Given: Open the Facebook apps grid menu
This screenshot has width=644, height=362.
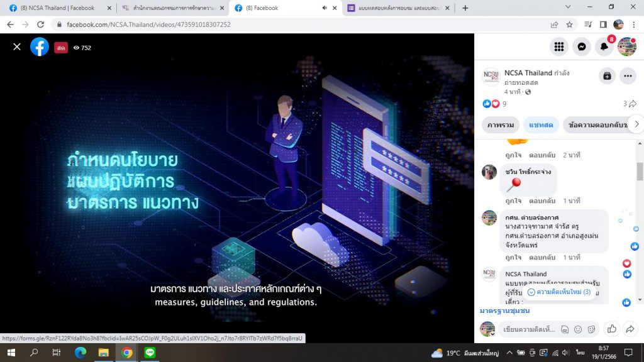Looking at the screenshot, I should coord(559,47).
